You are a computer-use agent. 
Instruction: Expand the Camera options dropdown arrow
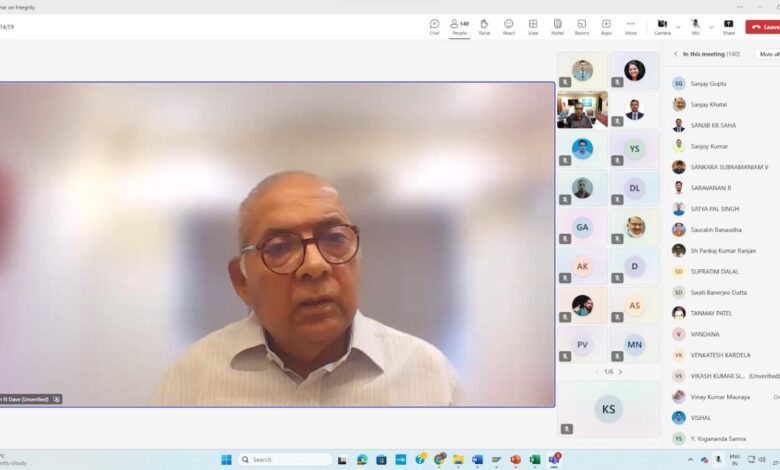tap(678, 27)
